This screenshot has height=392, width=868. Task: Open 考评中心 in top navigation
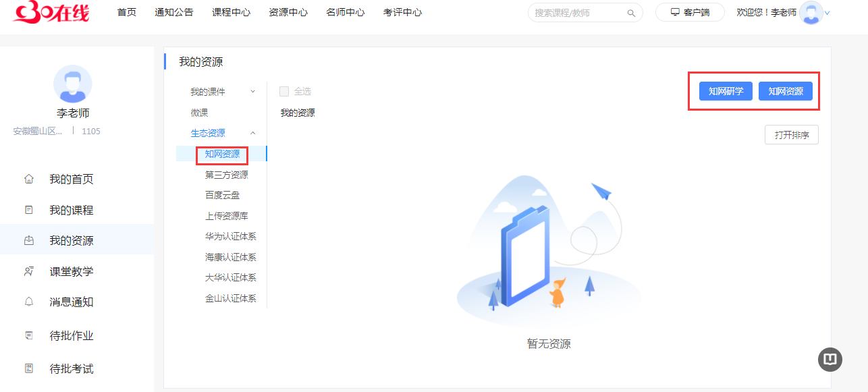pos(402,12)
